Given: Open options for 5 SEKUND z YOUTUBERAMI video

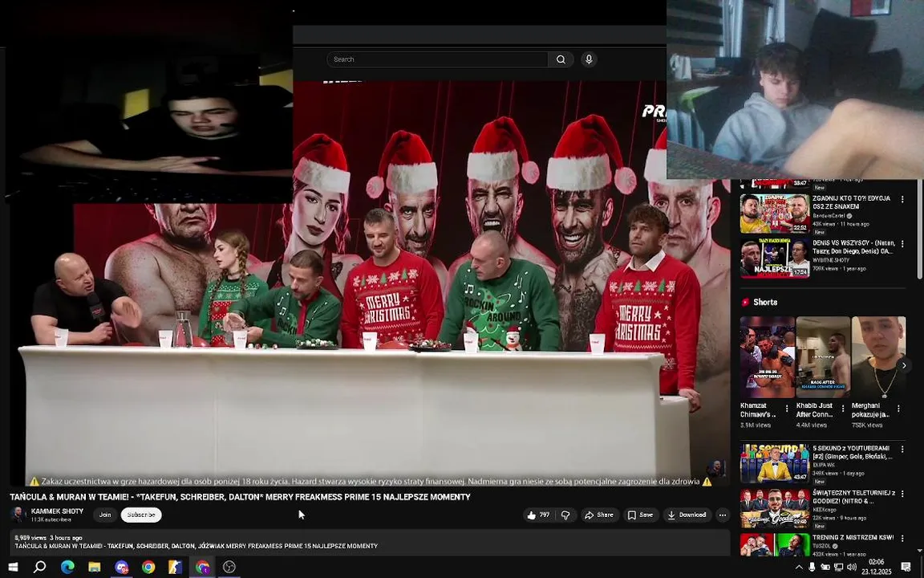Looking at the screenshot, I should click(902, 450).
